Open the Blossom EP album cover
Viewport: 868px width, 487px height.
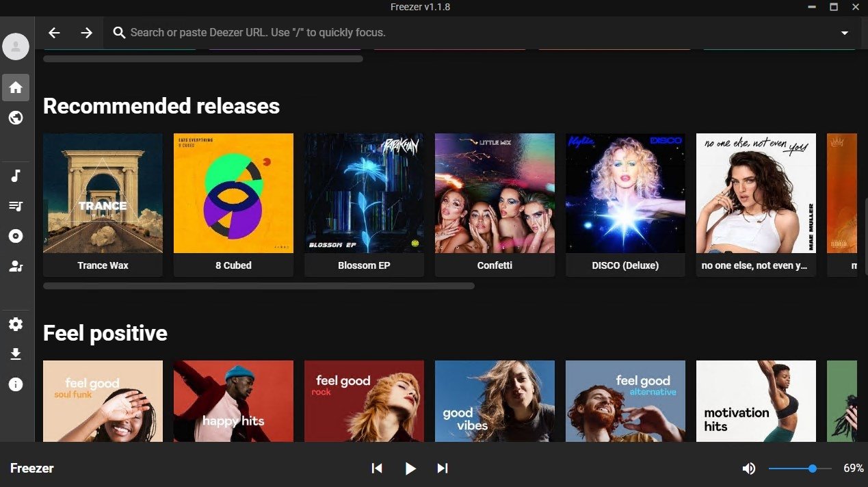pyautogui.click(x=364, y=194)
